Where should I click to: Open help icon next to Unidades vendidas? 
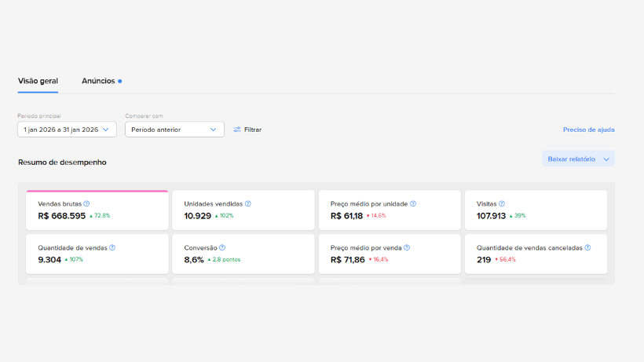(x=247, y=203)
